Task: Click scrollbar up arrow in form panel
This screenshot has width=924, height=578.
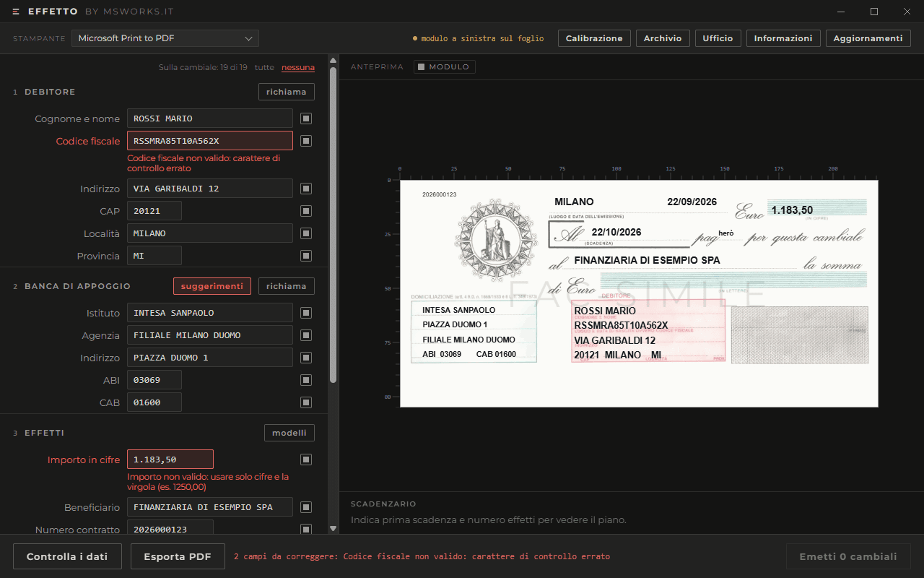Action: coord(333,61)
